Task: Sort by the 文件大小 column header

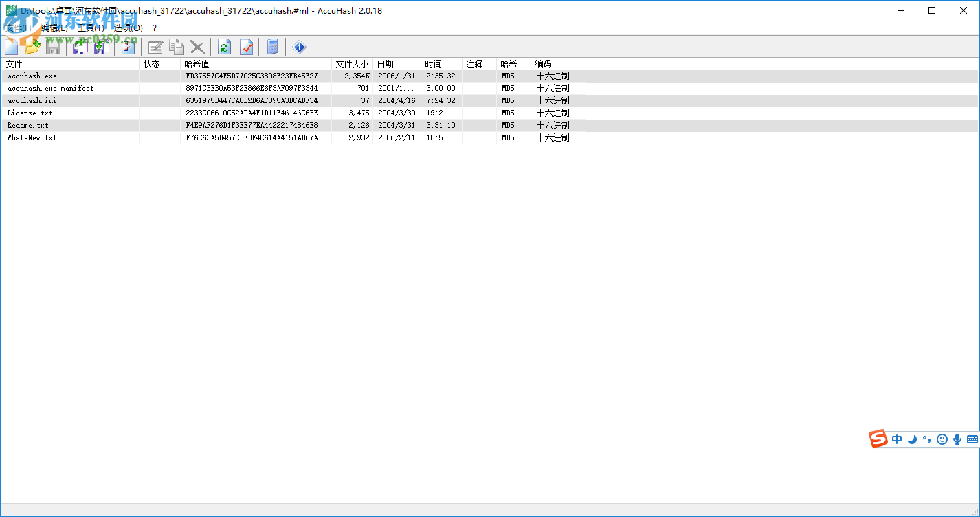Action: (353, 64)
